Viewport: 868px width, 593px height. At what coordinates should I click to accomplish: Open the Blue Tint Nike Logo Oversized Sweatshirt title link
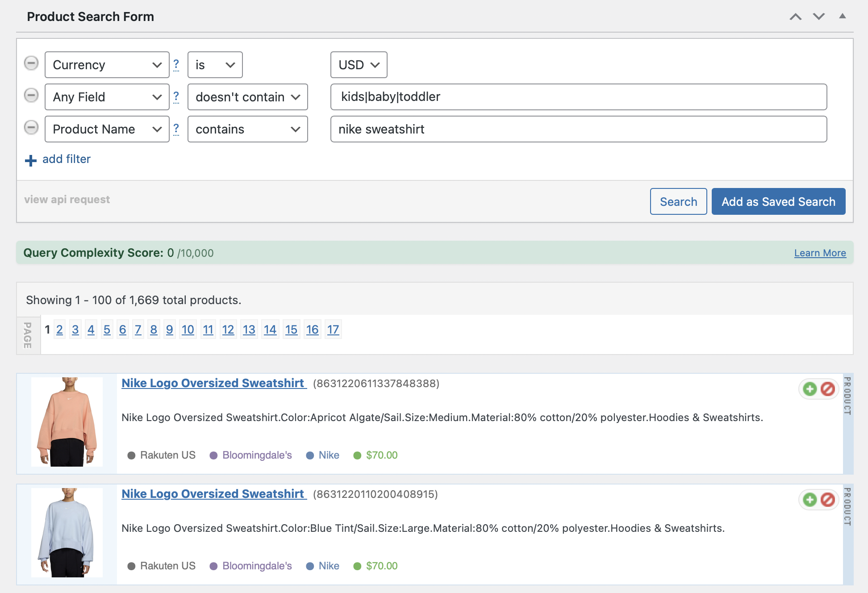pyautogui.click(x=214, y=494)
